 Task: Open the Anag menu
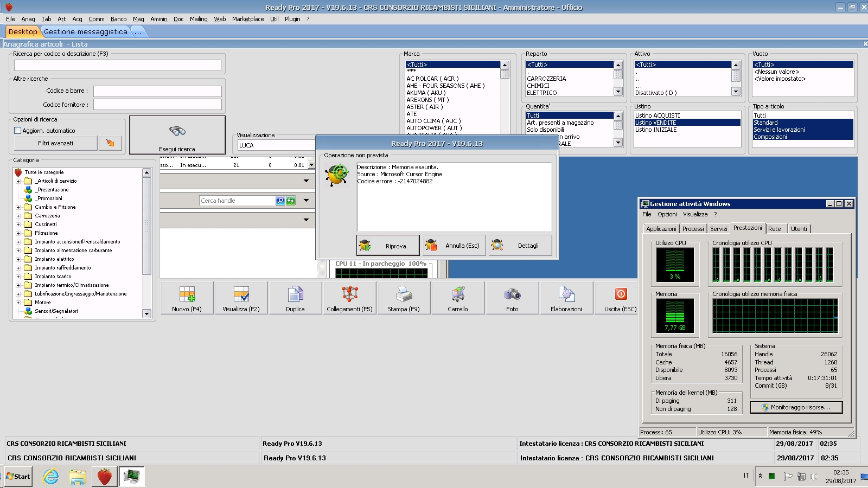click(x=28, y=19)
